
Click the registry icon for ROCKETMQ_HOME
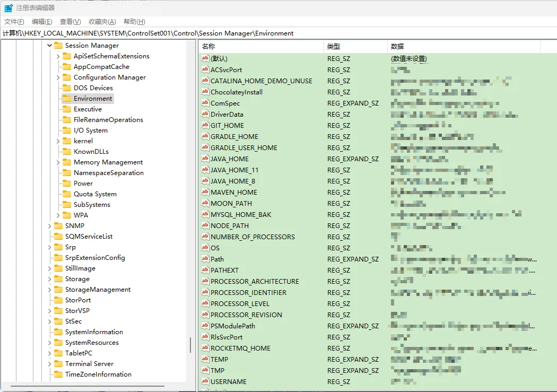click(205, 349)
